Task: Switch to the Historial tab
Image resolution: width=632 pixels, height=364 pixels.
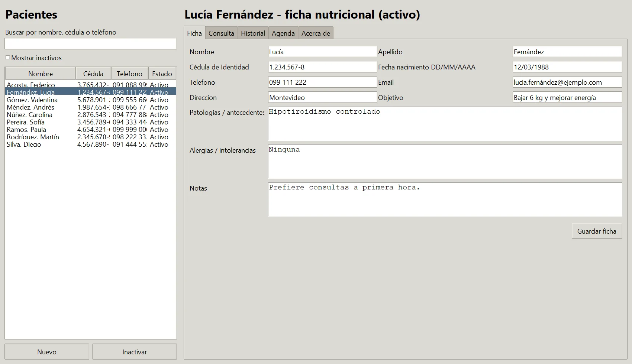Action: coord(253,33)
